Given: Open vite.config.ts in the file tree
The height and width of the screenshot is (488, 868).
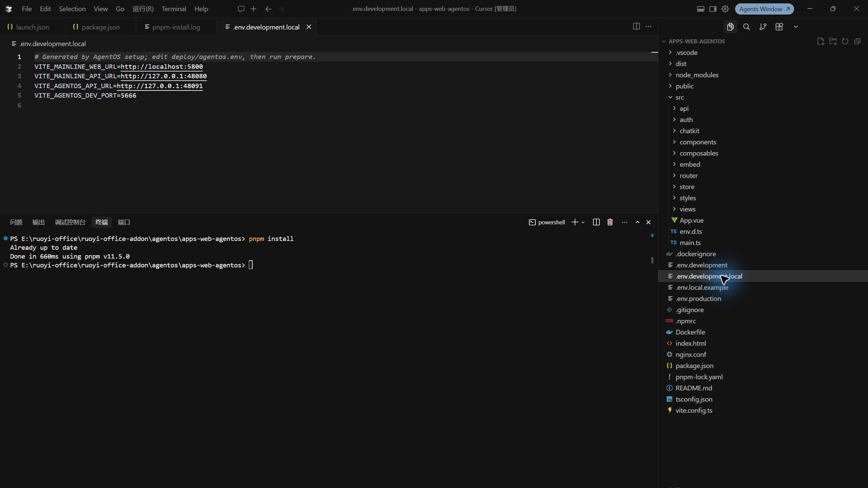Looking at the screenshot, I should tap(763, 411).
